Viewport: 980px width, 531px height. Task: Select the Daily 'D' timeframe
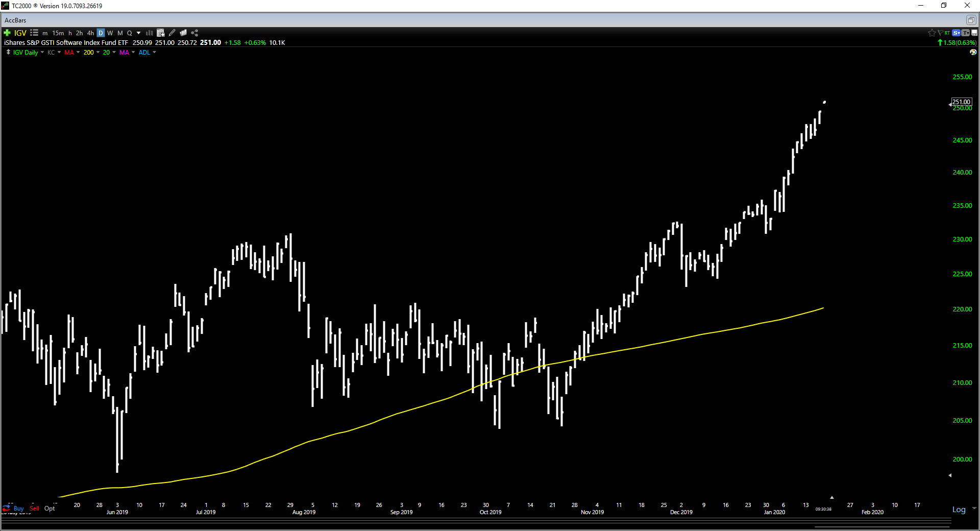pyautogui.click(x=101, y=33)
